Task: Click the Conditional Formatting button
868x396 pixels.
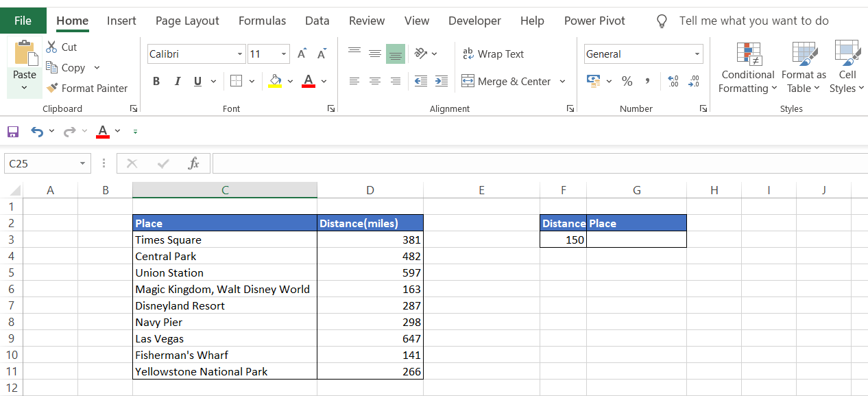Action: 747,67
